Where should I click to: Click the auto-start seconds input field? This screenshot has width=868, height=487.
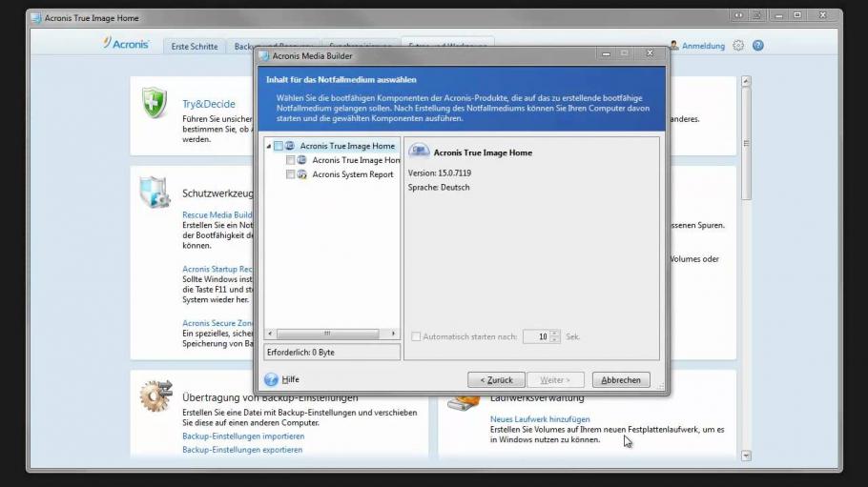click(x=536, y=336)
